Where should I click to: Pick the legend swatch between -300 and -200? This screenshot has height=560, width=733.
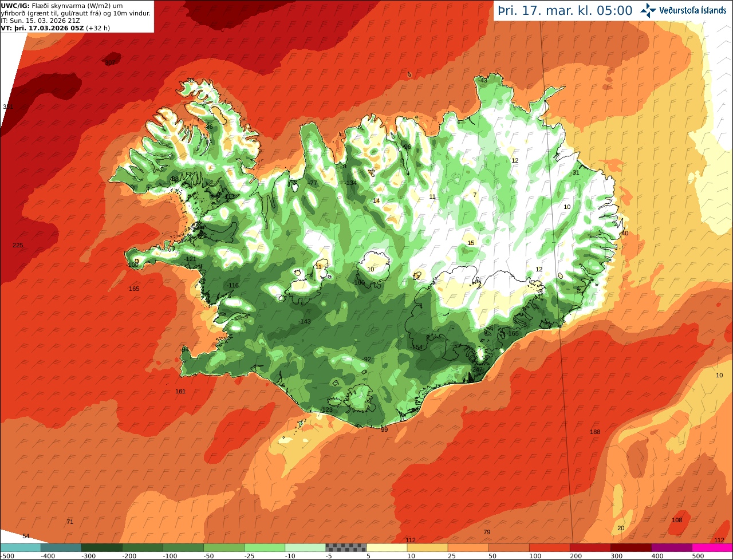101,547
